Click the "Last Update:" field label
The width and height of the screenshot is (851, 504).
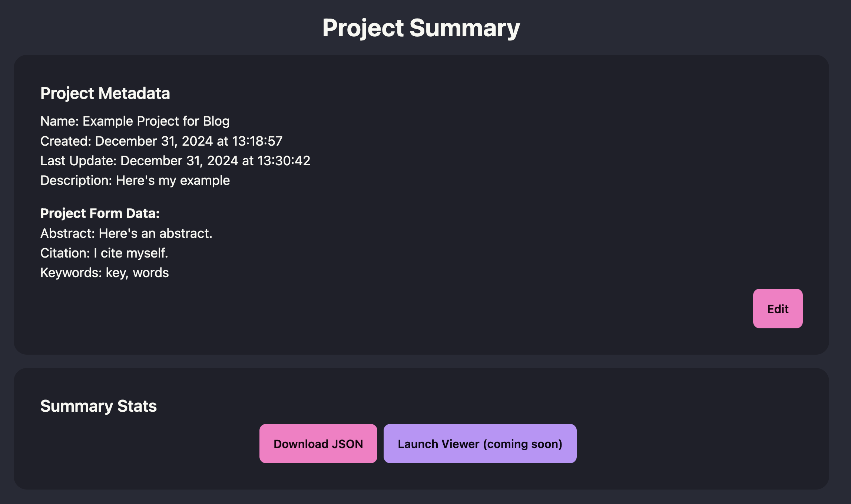tap(78, 161)
